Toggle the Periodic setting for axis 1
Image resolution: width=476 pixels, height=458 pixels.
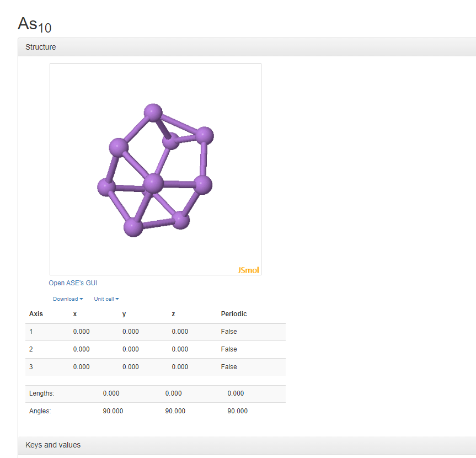pyautogui.click(x=228, y=332)
